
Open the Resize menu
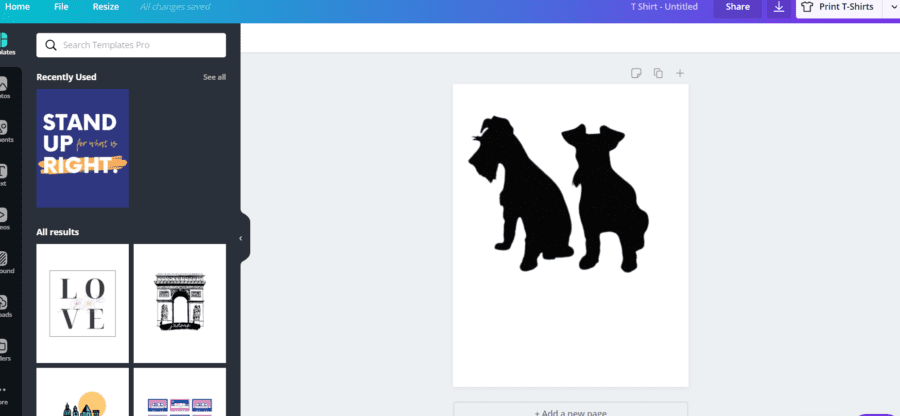tap(106, 7)
